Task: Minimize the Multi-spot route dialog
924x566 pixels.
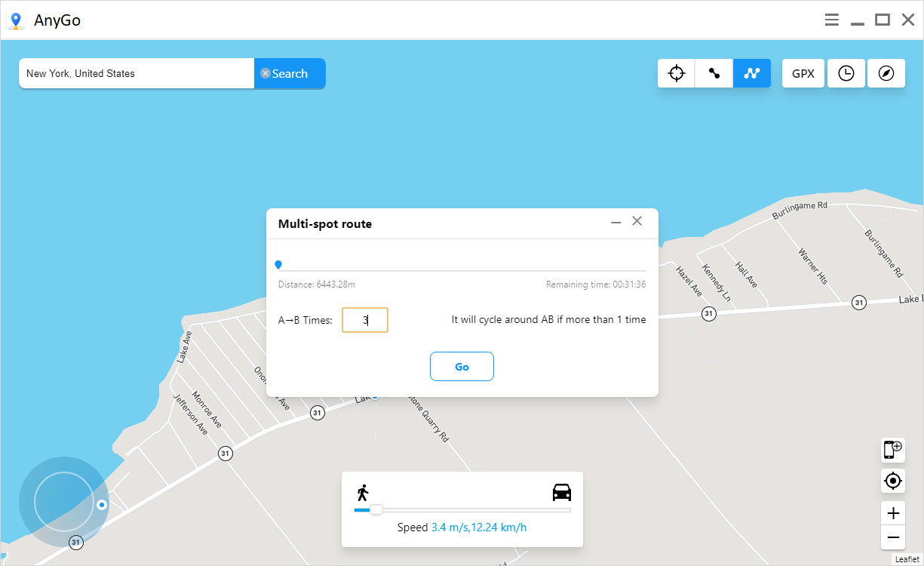Action: click(615, 222)
